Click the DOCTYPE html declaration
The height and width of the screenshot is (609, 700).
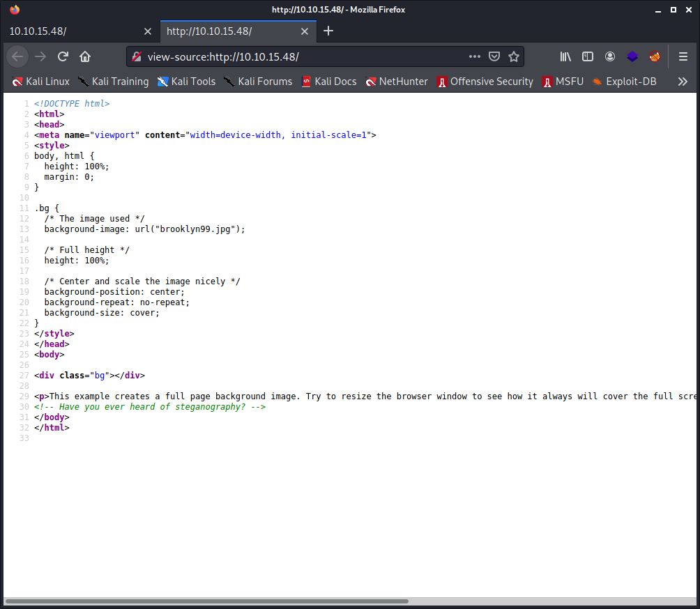pos(72,104)
